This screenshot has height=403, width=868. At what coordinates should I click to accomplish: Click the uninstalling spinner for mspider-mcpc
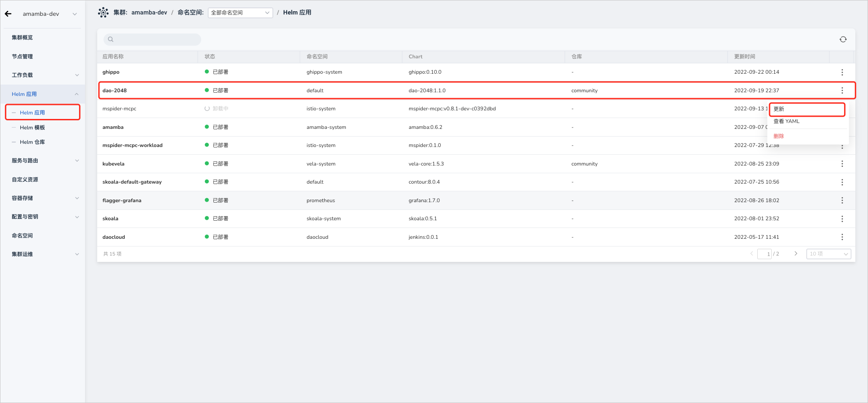pyautogui.click(x=207, y=109)
